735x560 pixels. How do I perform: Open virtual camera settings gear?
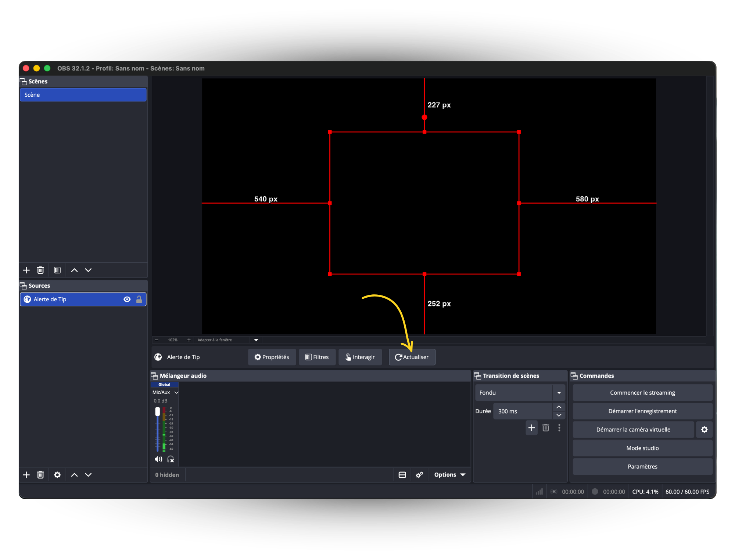(704, 430)
